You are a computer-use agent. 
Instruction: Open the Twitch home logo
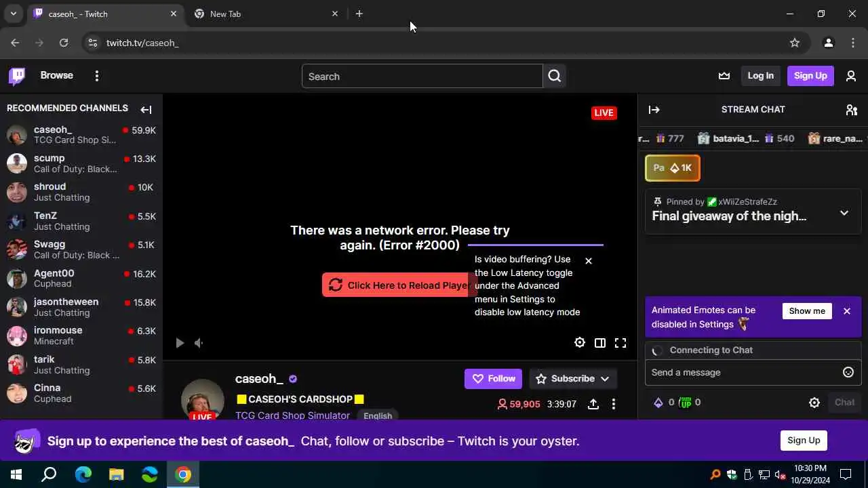point(17,76)
